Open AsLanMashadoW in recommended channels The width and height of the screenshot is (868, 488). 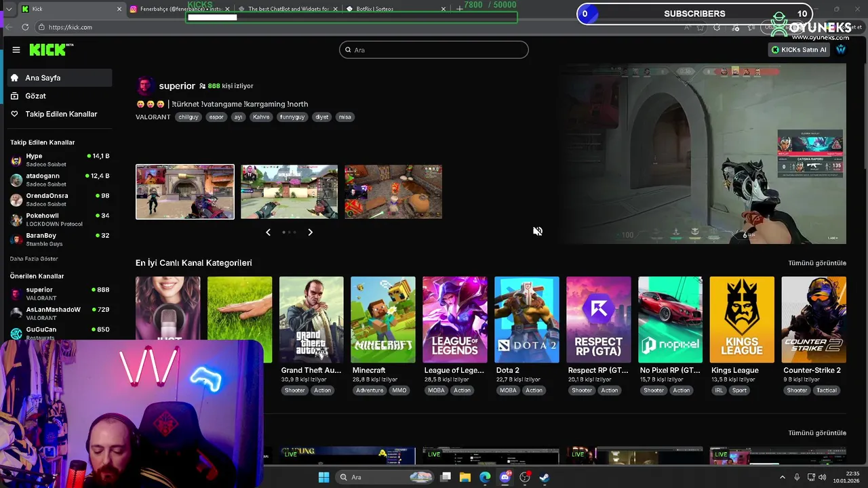(x=60, y=313)
